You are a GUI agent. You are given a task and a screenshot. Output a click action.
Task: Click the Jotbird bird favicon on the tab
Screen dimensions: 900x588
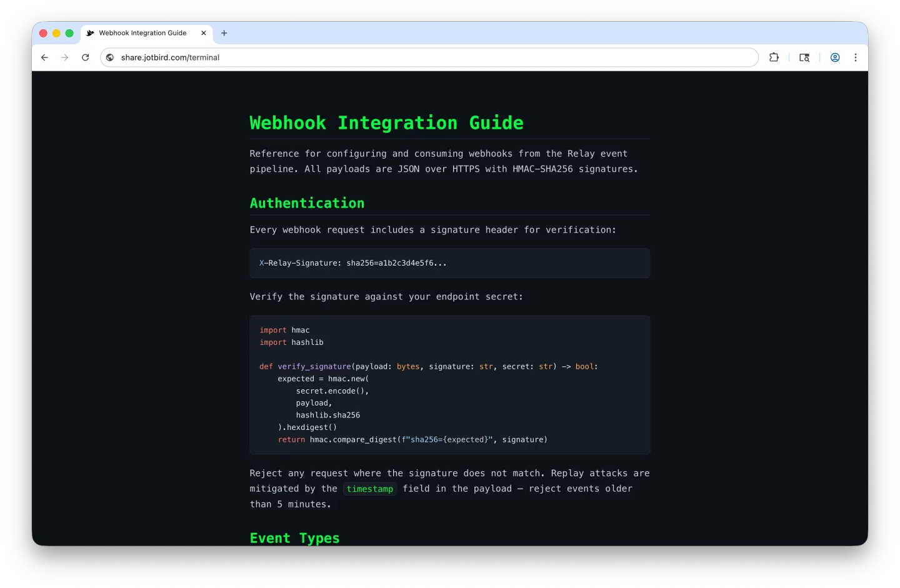click(x=90, y=33)
